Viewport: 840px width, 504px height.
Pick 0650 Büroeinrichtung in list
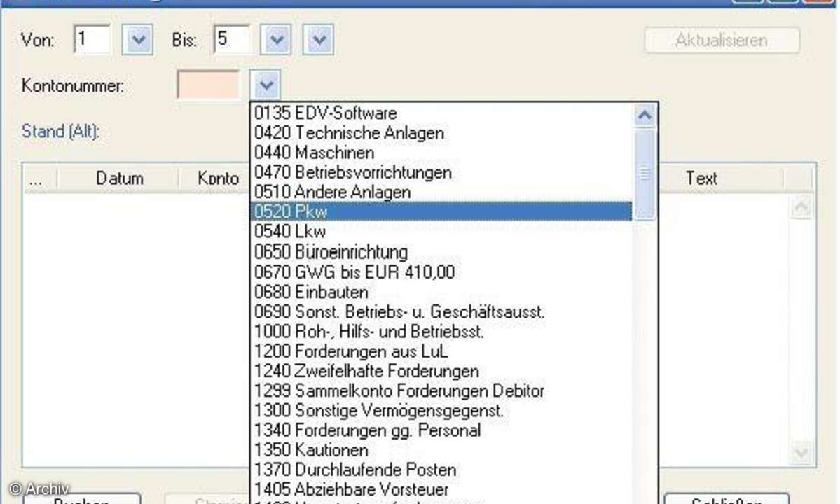tap(331, 251)
